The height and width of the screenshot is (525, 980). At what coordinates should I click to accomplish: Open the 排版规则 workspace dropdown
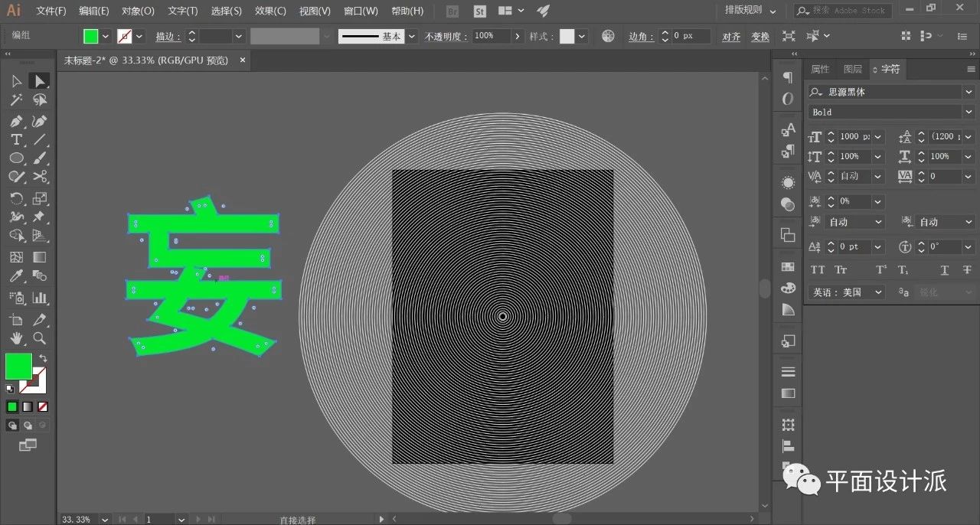(x=751, y=11)
